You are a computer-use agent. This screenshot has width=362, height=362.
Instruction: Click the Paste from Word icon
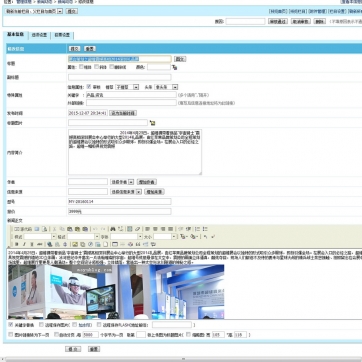click(x=85, y=229)
